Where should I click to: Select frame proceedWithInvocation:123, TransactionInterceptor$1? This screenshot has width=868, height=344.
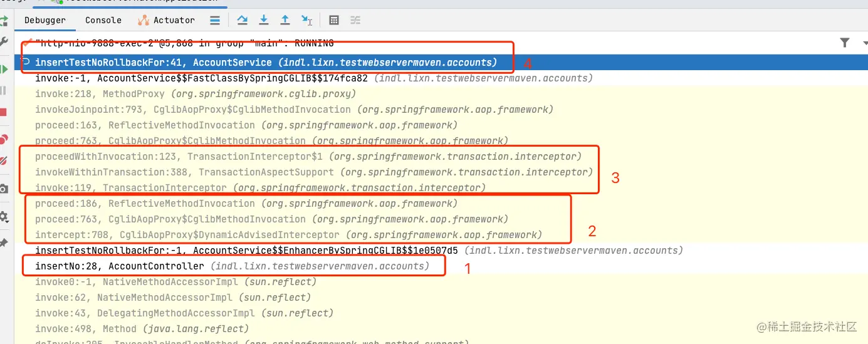[441, 157]
